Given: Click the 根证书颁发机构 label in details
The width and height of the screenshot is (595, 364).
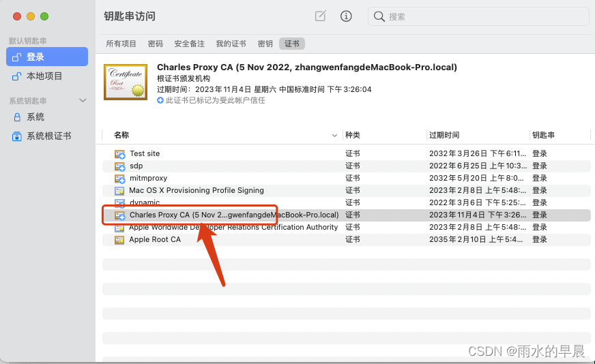Looking at the screenshot, I should point(184,78).
